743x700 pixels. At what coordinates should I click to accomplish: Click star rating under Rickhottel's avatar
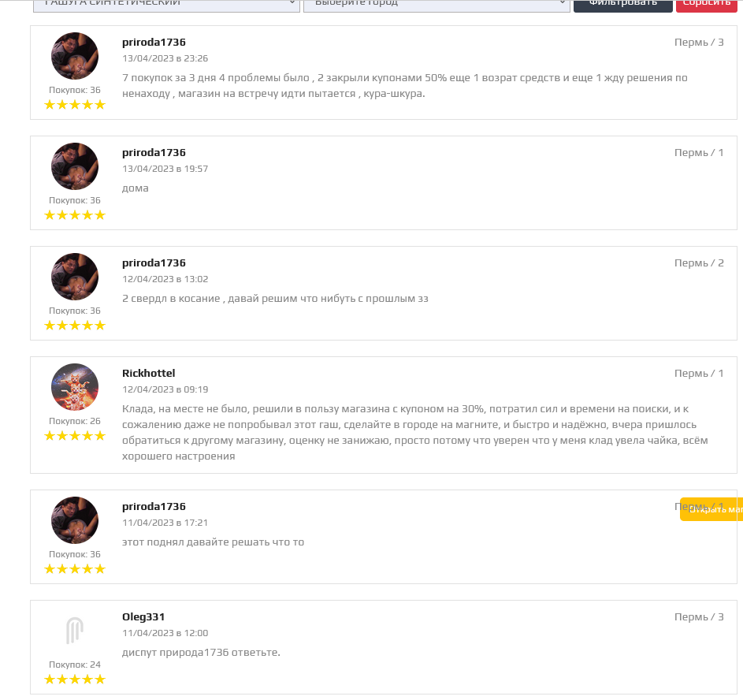pyautogui.click(x=75, y=436)
